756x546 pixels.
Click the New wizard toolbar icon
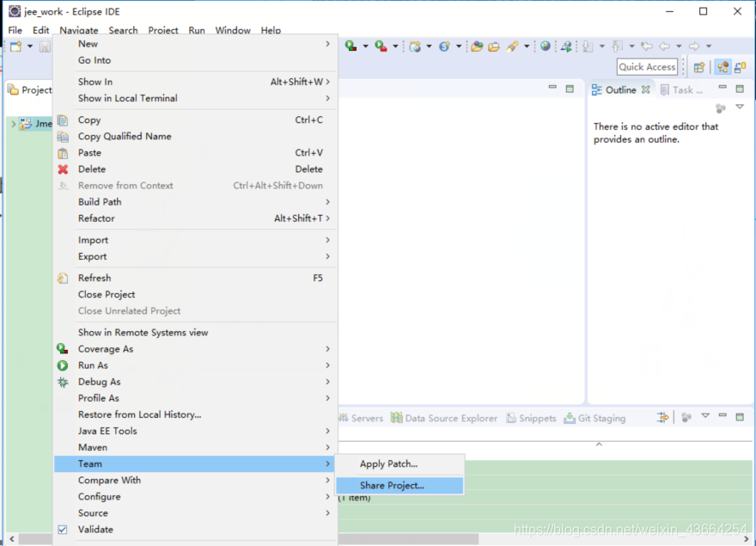point(16,46)
